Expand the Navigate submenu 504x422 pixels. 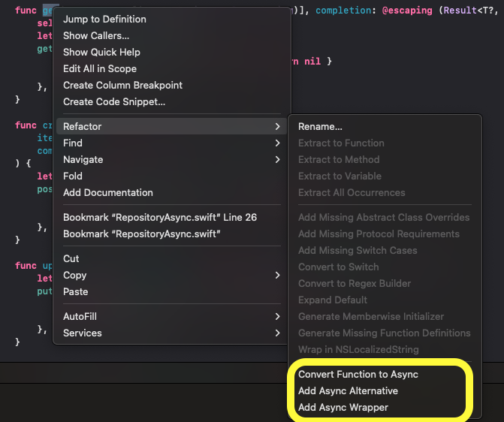172,159
